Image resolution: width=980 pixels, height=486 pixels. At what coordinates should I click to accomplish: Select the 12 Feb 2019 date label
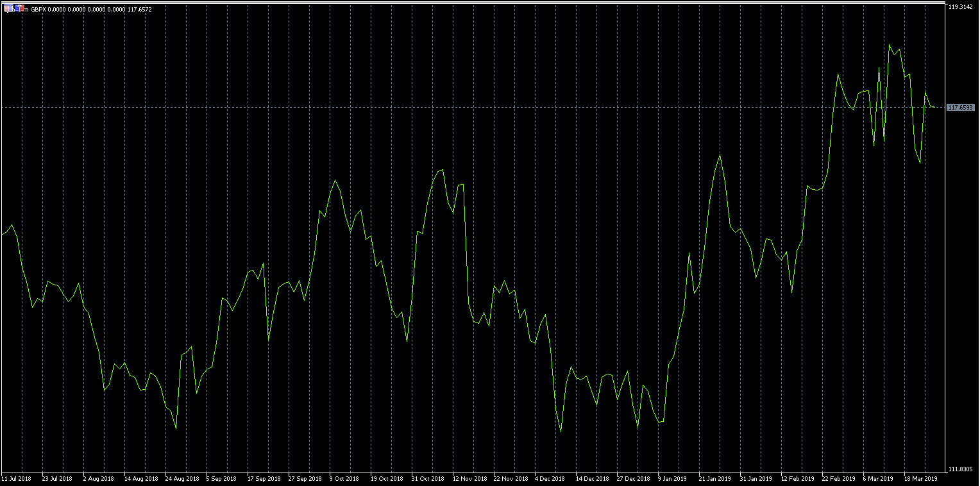797,479
